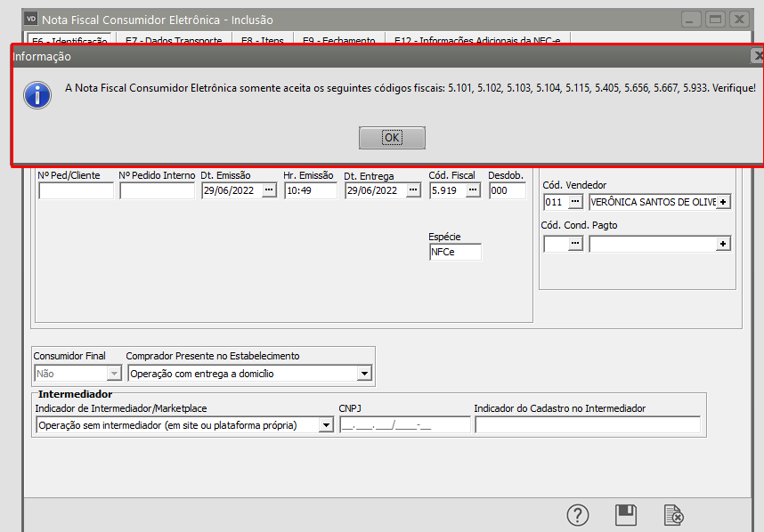The height and width of the screenshot is (532, 764).
Task: Expand the Comprador Presente no Estabelecimento dropdown
Action: pos(363,375)
